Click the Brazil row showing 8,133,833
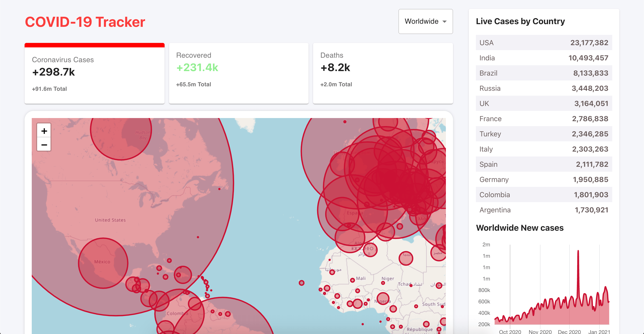Screen dimensions: 644x334 (x=544, y=73)
